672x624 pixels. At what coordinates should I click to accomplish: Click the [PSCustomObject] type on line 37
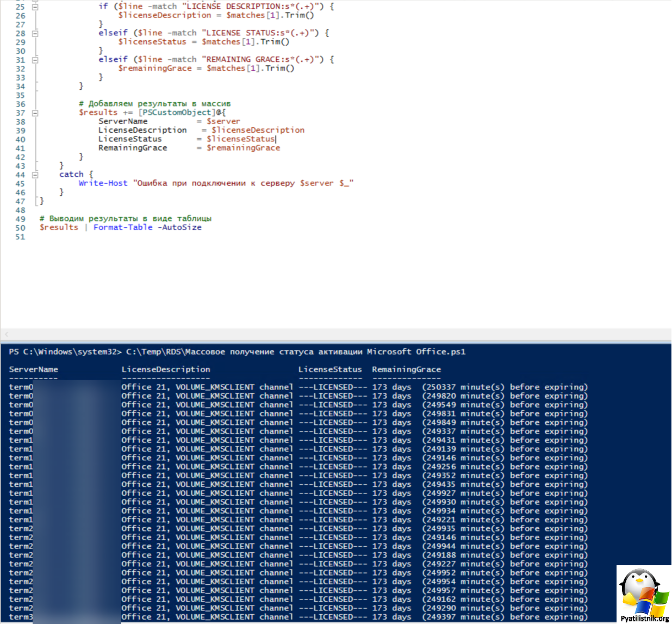(x=177, y=113)
